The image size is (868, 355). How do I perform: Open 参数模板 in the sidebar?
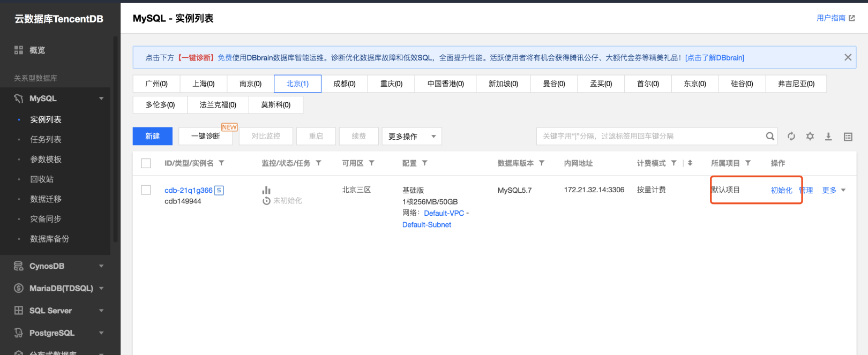tap(46, 159)
